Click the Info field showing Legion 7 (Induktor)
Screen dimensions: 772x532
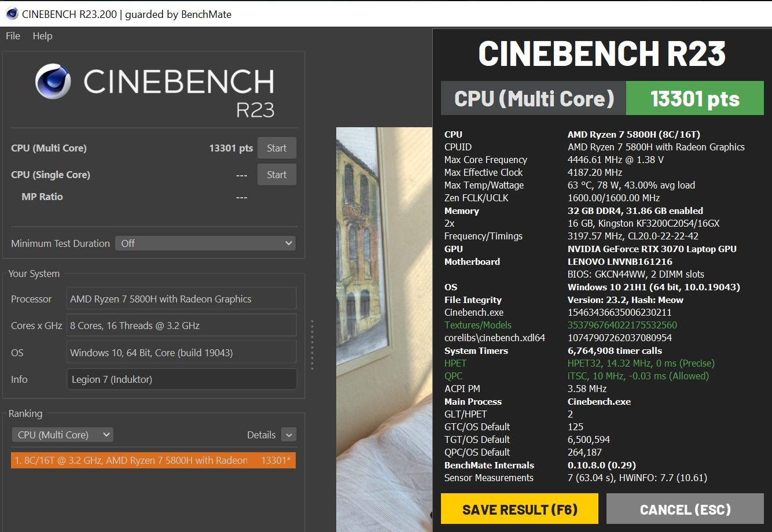(182, 379)
